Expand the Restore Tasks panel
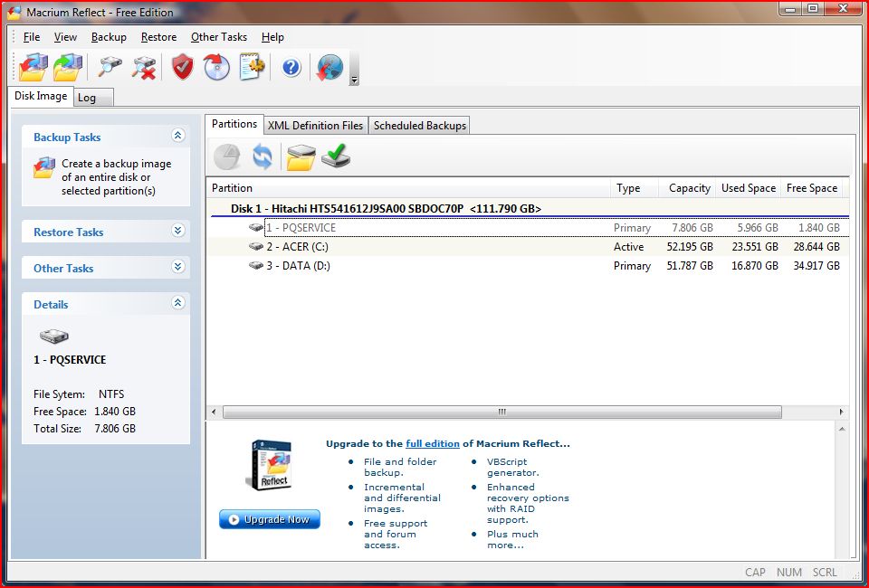869x588 pixels. (178, 231)
